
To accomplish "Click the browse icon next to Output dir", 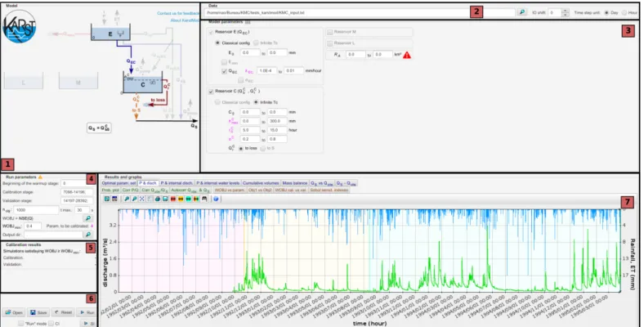I will coord(87,235).
